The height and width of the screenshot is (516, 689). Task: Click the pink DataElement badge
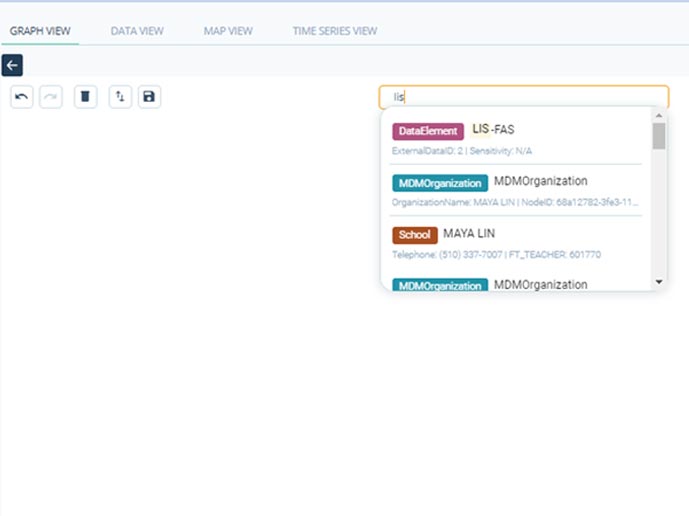pos(428,131)
